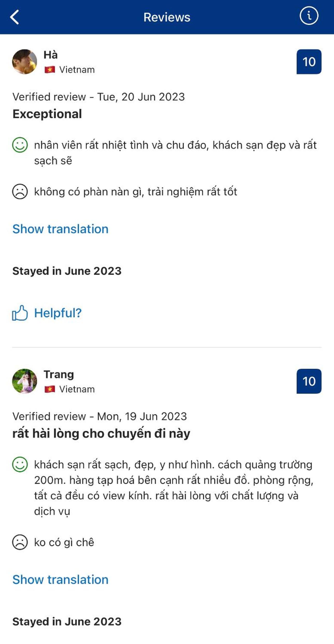Tap reviewer name Hà
This screenshot has width=334, height=644.
[x=51, y=55]
